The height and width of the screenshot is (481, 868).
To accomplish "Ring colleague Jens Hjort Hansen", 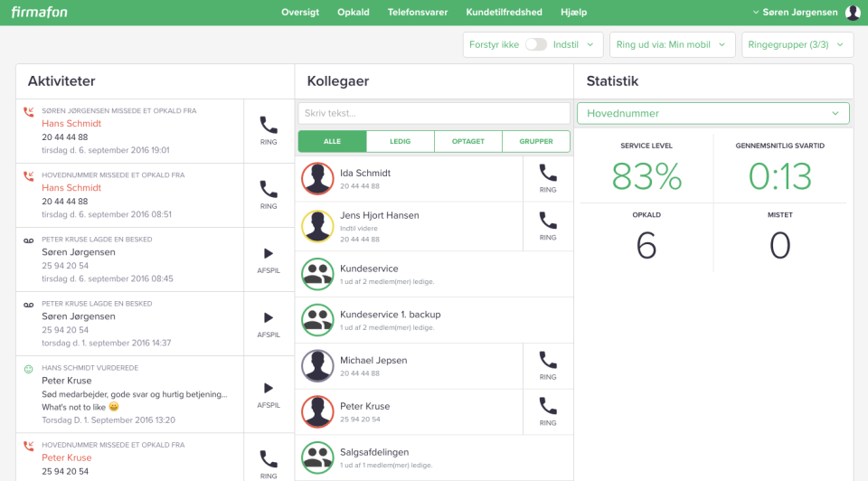I will coord(548,226).
